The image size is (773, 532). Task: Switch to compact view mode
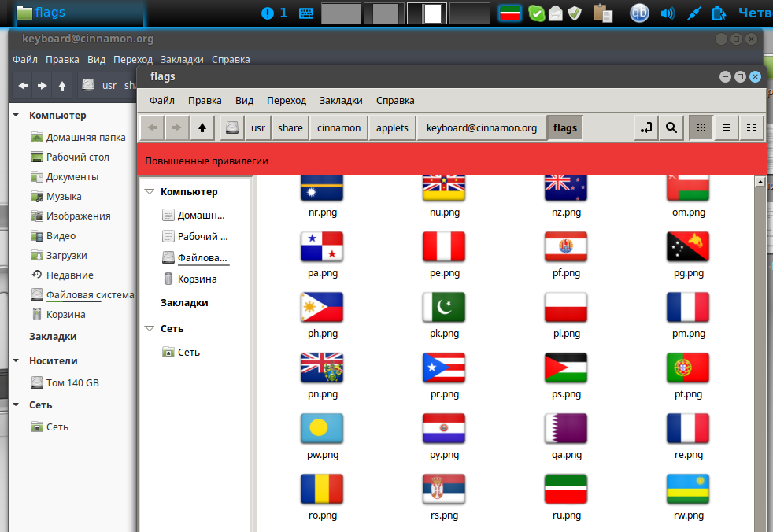coord(752,127)
